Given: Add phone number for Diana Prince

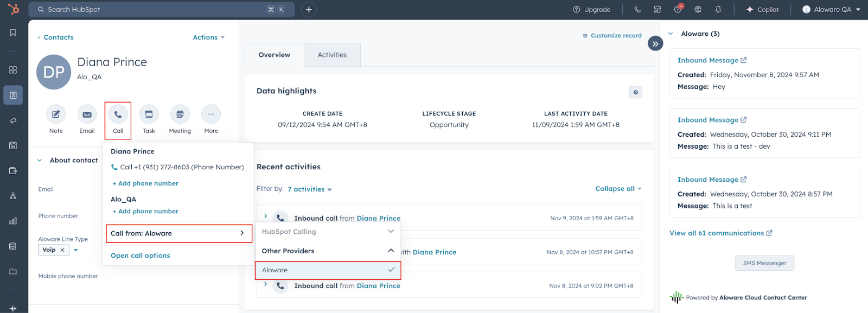Looking at the screenshot, I should tap(145, 183).
